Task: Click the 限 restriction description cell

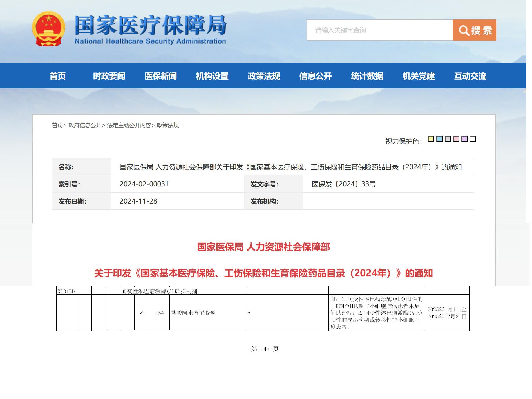Action: [x=376, y=313]
